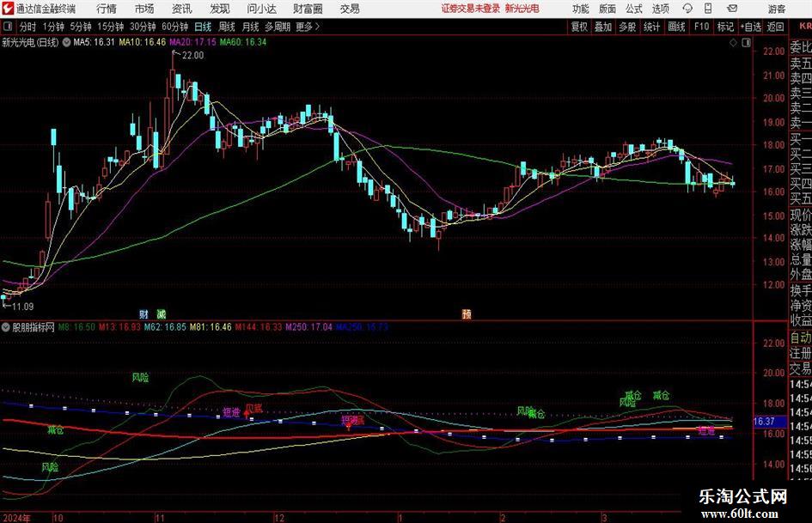The width and height of the screenshot is (812, 523).
Task: Open the 资讯 menu
Action: 182,9
